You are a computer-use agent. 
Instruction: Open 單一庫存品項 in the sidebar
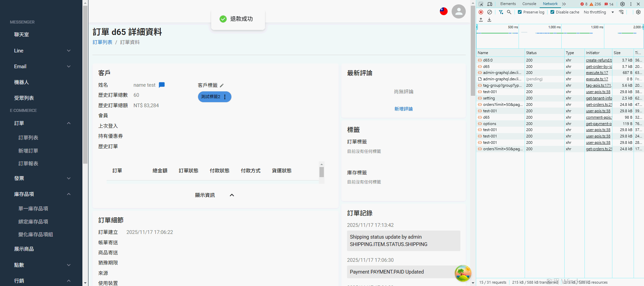pos(33,209)
